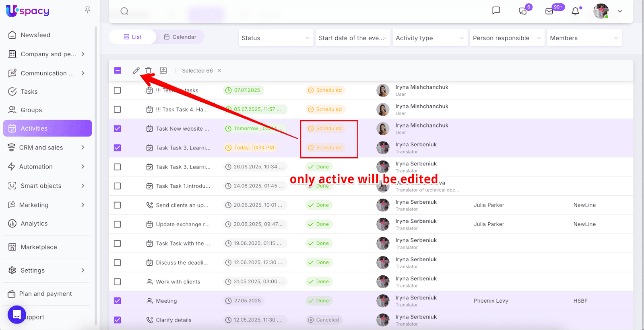Toggle the select-all checkbox in header
The width and height of the screenshot is (644, 330).
(118, 71)
